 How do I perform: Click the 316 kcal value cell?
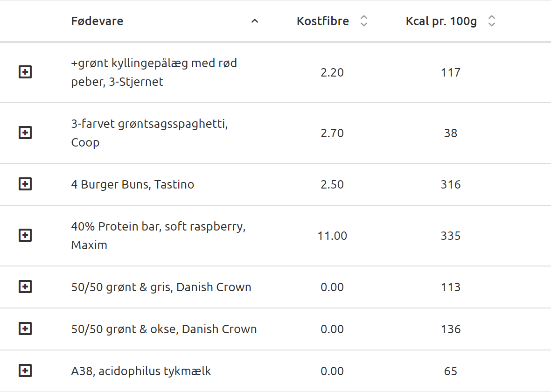[451, 184]
